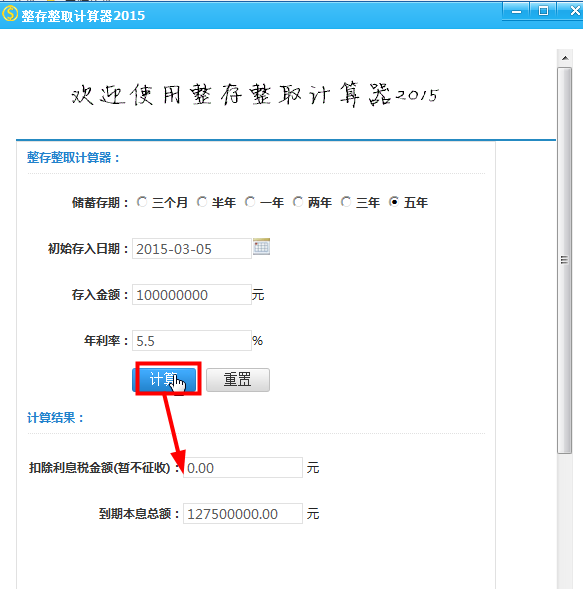This screenshot has width=583, height=589.
Task: Choose the 两年 savings period
Action: pyautogui.click(x=298, y=202)
